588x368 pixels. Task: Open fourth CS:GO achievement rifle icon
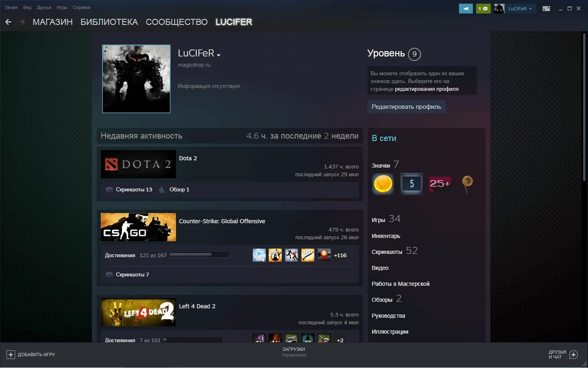(x=308, y=255)
